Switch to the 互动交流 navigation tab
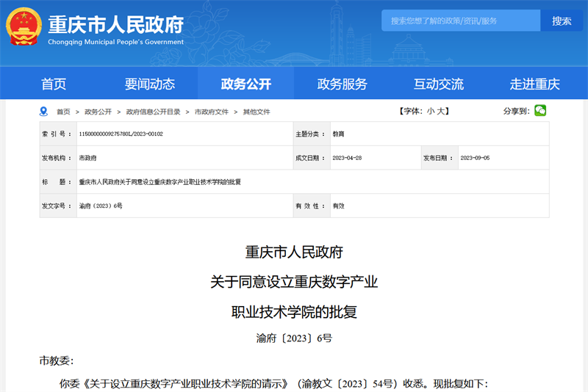This screenshot has height=392, width=588. pos(439,84)
